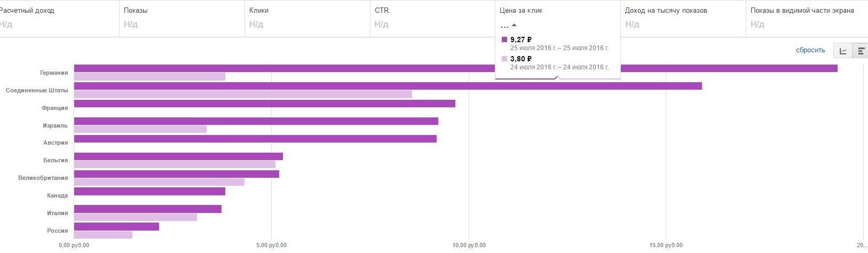Open Доход на тысячу показов tab
This screenshot has width=868, height=253.
pos(683,18)
